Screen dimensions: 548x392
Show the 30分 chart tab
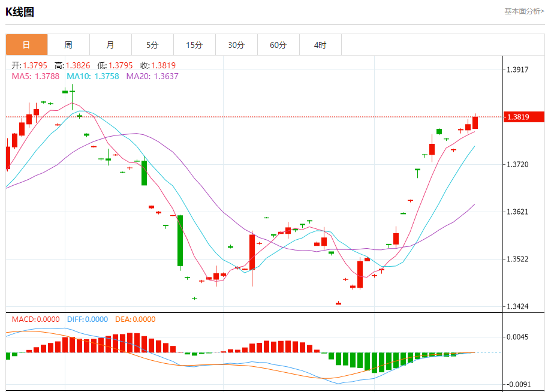click(236, 45)
